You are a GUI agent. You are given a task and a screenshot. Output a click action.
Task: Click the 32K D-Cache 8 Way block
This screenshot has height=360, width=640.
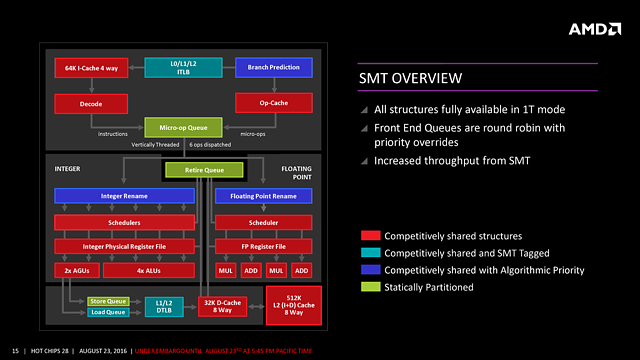(222, 306)
